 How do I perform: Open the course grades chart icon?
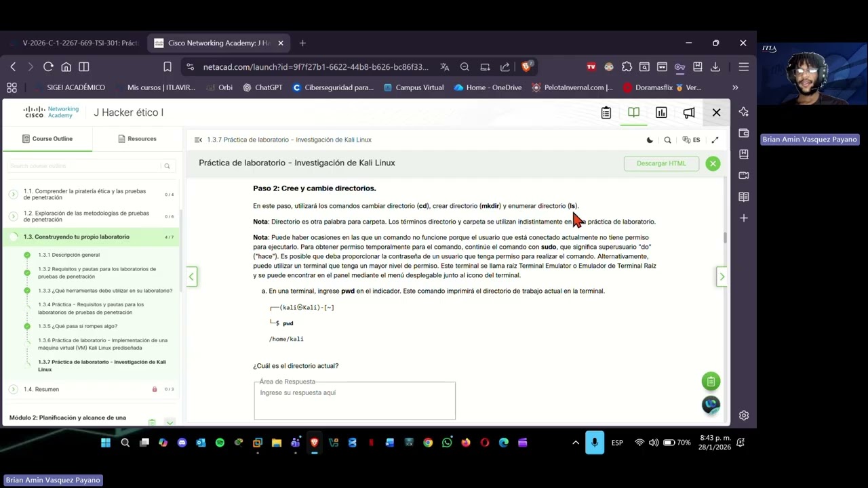[x=661, y=113]
